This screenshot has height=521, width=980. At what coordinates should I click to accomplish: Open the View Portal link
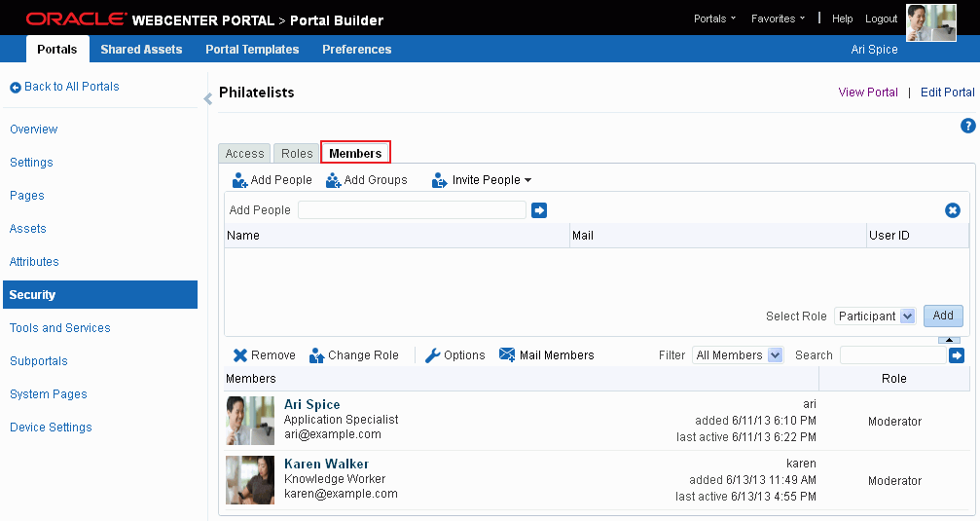867,92
